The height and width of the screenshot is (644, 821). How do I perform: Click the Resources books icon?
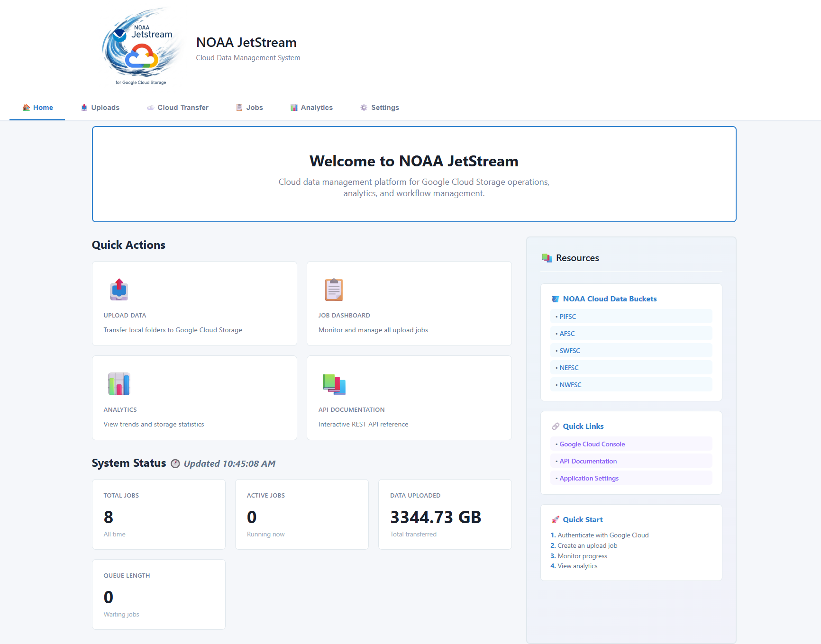point(547,258)
